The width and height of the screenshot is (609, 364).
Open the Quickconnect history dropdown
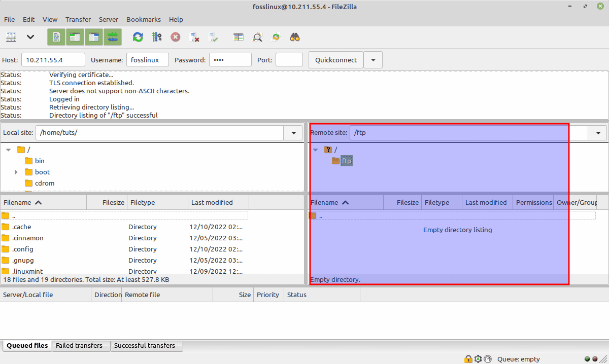coord(373,59)
